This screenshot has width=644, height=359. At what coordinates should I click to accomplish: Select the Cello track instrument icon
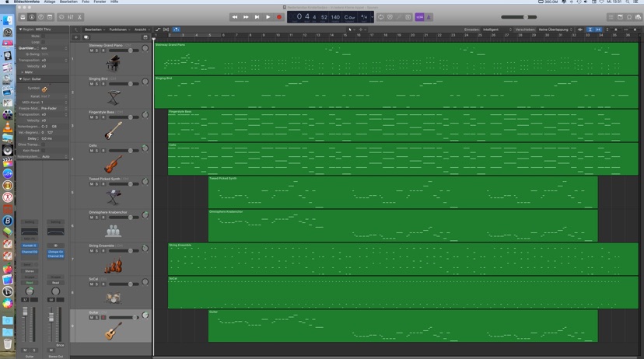[113, 164]
